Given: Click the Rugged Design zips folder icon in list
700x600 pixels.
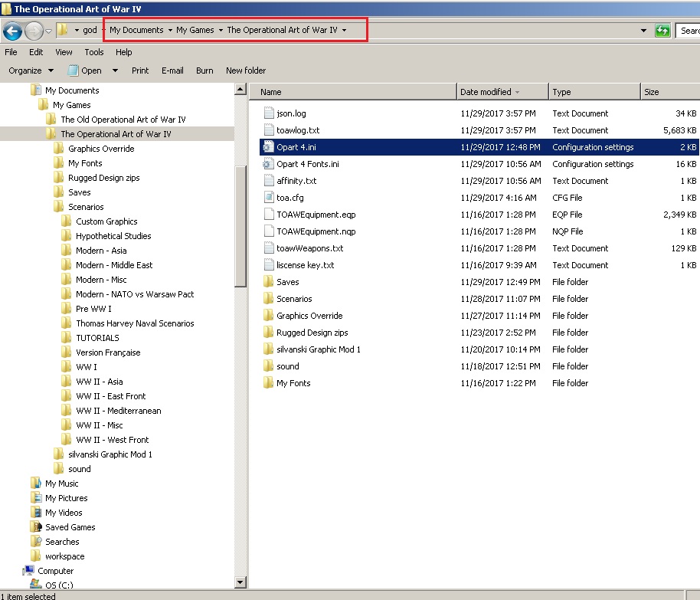Looking at the screenshot, I should click(268, 333).
